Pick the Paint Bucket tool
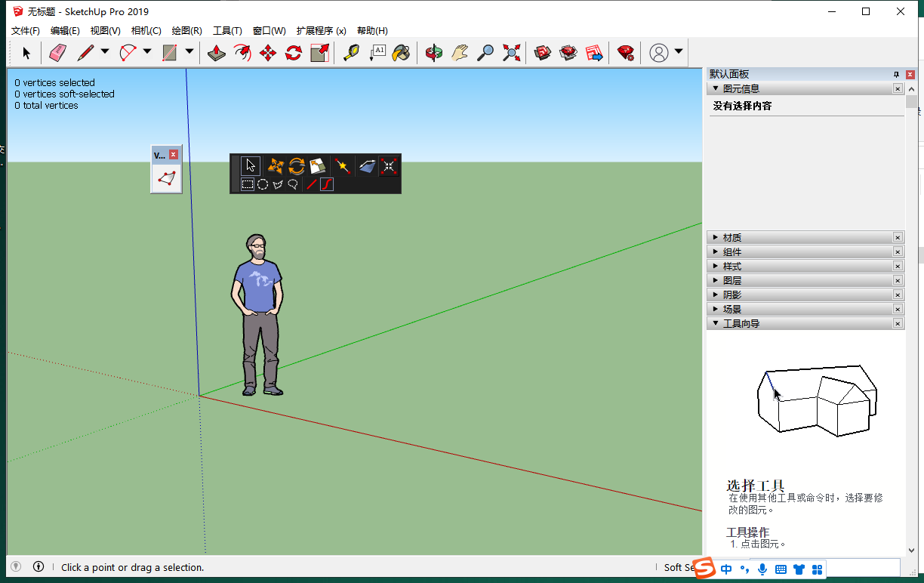Image resolution: width=924 pixels, height=583 pixels. (x=402, y=53)
